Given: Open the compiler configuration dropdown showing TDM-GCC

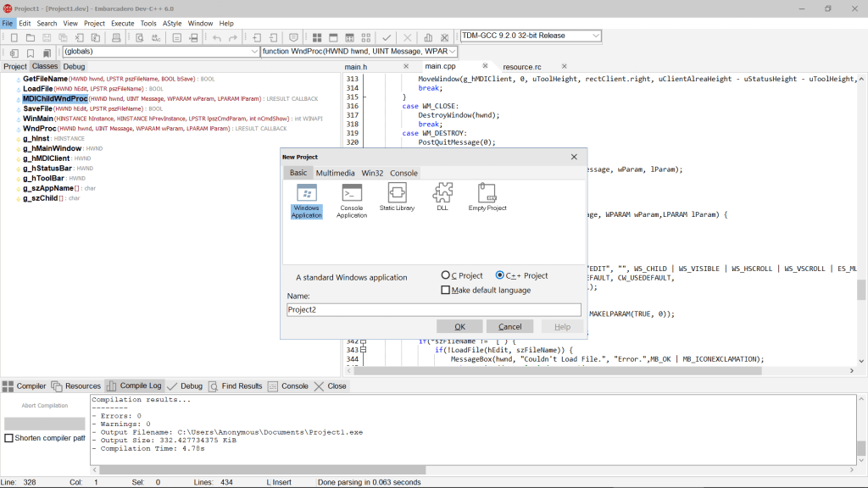Looking at the screenshot, I should point(596,36).
